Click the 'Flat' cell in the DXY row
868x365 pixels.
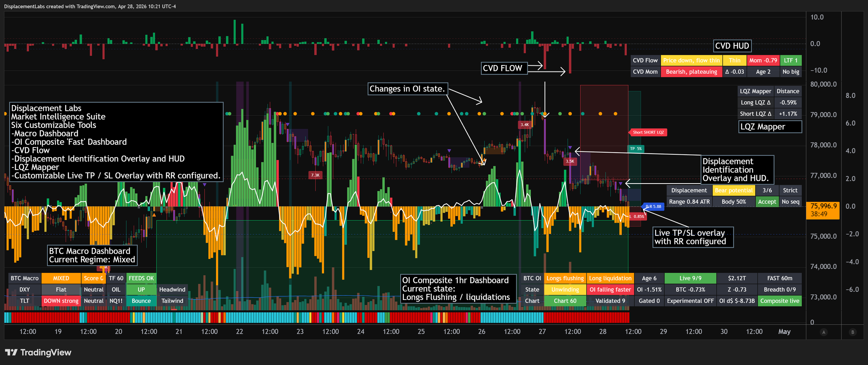coord(61,290)
